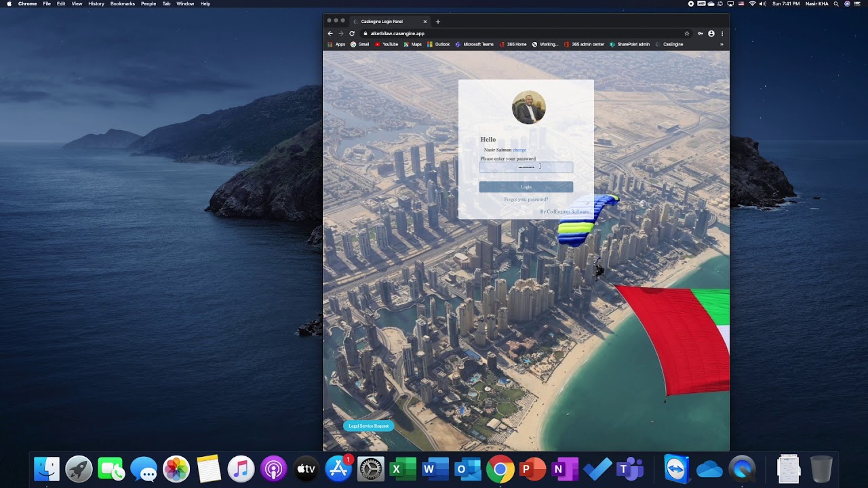The width and height of the screenshot is (868, 488).
Task: Open the History menu
Action: point(96,4)
